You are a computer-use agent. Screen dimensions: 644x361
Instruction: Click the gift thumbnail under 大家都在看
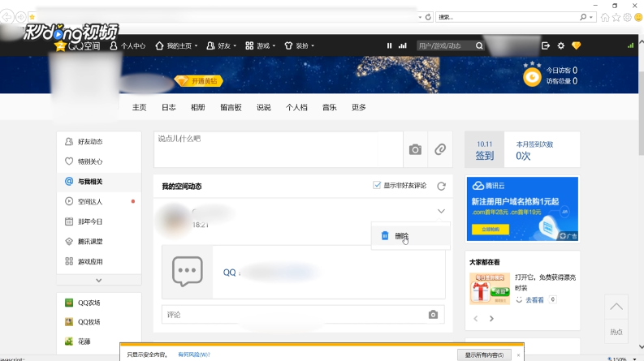pos(490,288)
